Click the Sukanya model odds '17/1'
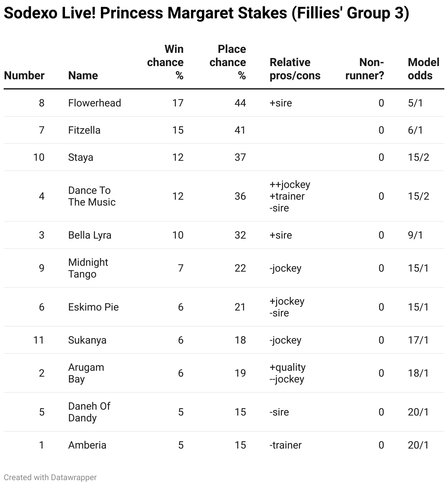This screenshot has height=486, width=448. 418,340
